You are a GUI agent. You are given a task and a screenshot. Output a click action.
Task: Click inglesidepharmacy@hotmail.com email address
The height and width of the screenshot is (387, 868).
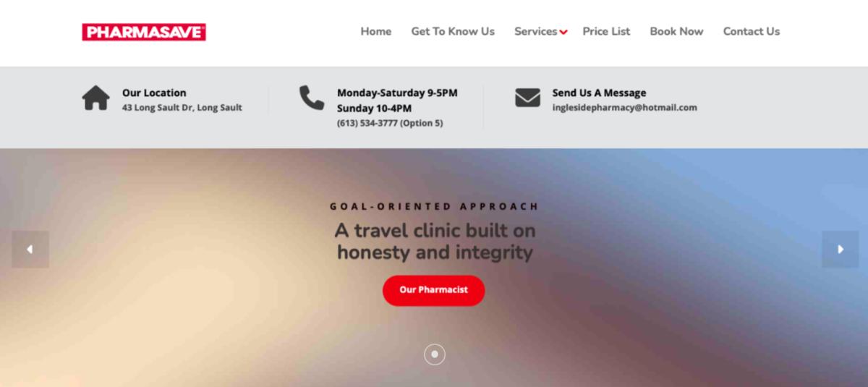(625, 108)
